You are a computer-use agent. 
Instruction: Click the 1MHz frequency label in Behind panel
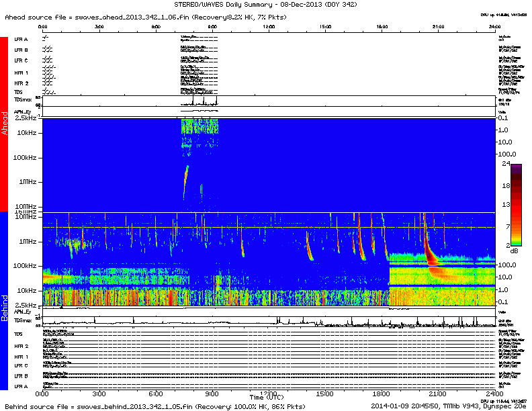[x=28, y=241]
